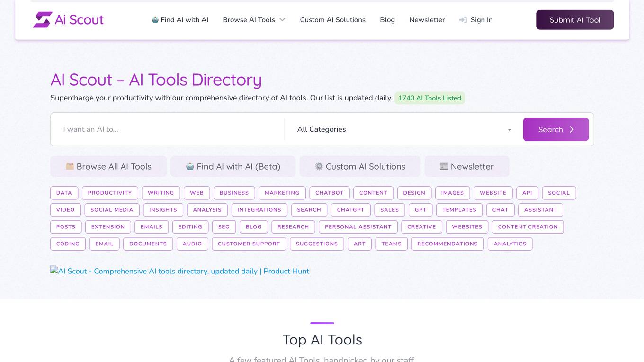
Task: Select the SALES tag
Action: [390, 210]
